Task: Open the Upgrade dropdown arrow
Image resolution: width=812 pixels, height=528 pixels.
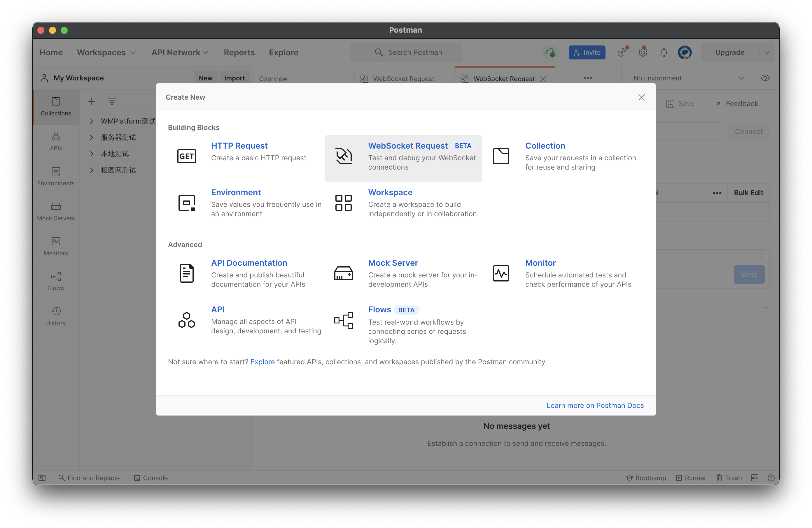Action: click(x=767, y=52)
